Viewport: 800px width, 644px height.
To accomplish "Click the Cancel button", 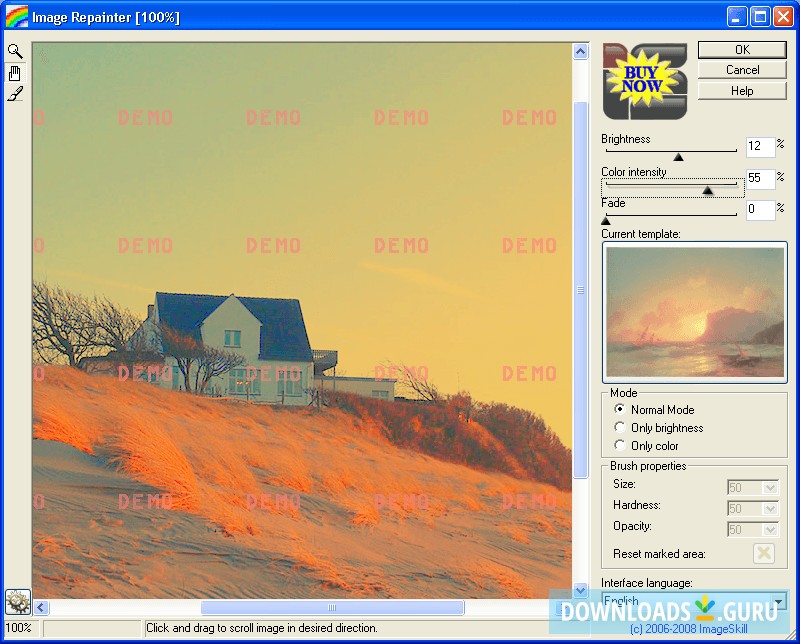I will pyautogui.click(x=742, y=70).
